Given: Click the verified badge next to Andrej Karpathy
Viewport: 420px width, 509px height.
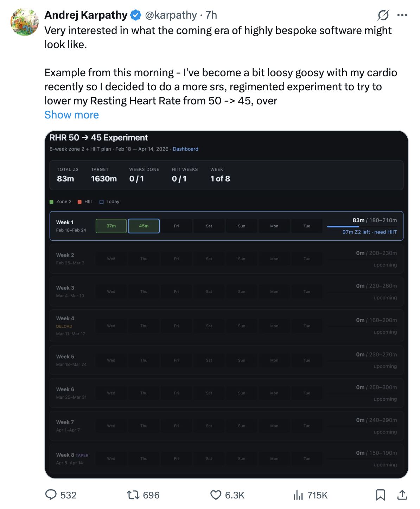Looking at the screenshot, I should point(136,15).
